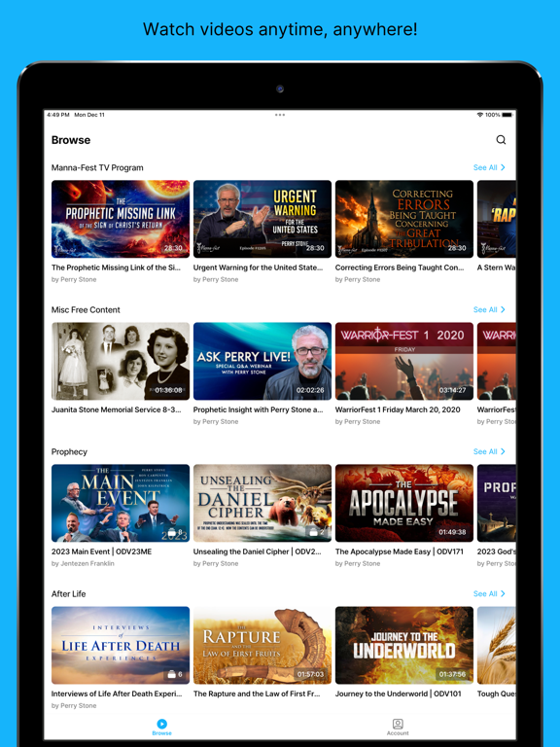
Task: Tap the Wi-Fi status icon
Action: (x=479, y=115)
